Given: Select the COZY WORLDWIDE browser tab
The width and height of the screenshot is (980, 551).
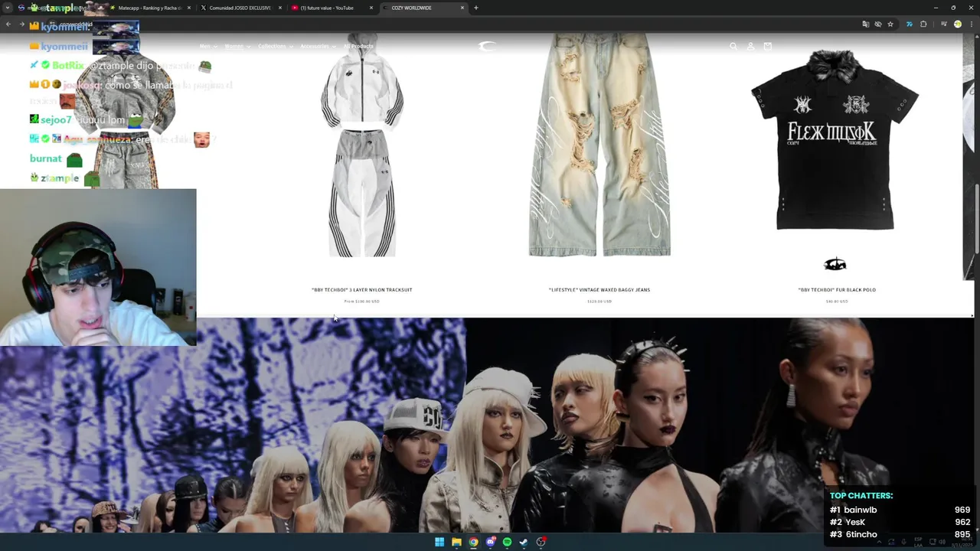Looking at the screenshot, I should click(424, 8).
